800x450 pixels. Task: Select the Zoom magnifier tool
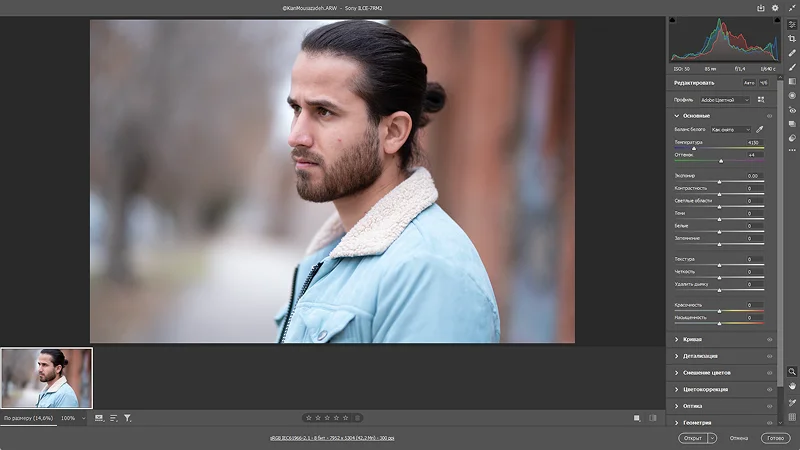click(792, 371)
